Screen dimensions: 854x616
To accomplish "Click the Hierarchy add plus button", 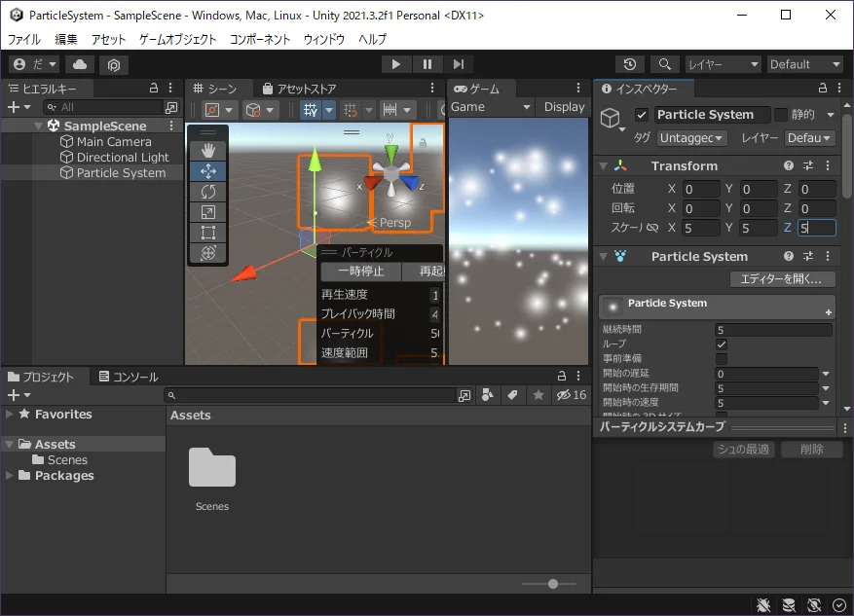I will (19, 107).
